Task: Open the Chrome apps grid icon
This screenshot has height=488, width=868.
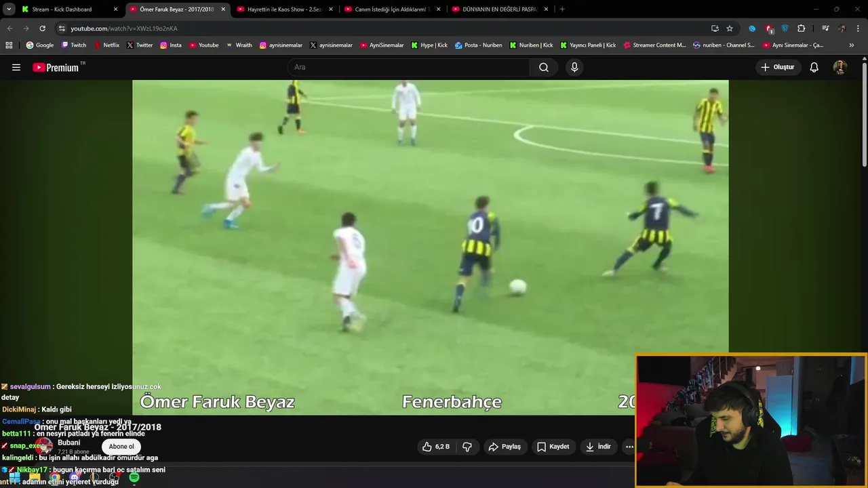Action: 9,45
